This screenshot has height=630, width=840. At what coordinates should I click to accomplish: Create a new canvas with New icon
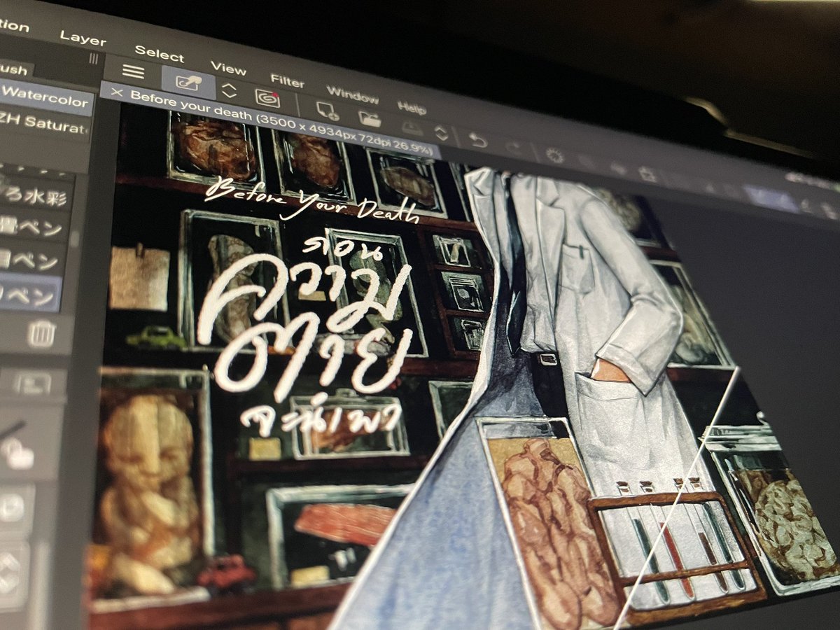(328, 111)
